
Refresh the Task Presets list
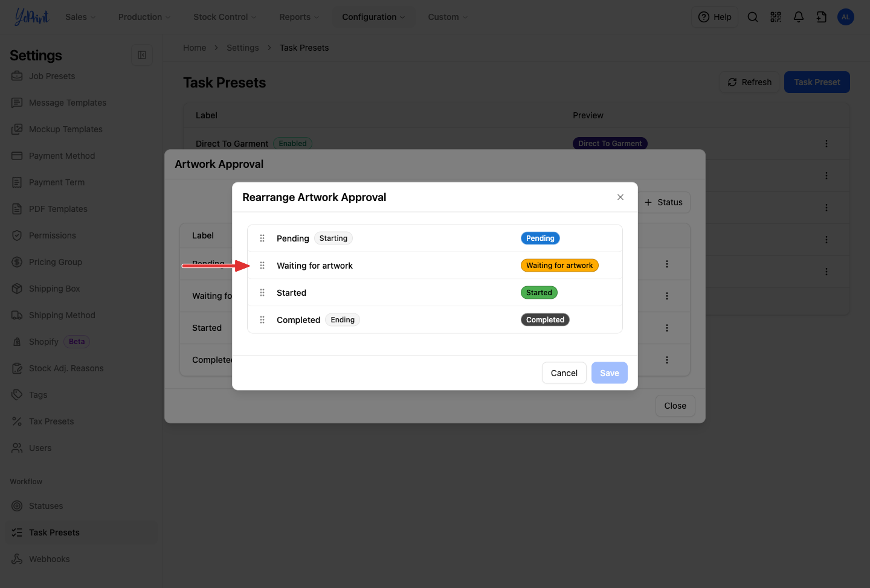(x=750, y=82)
